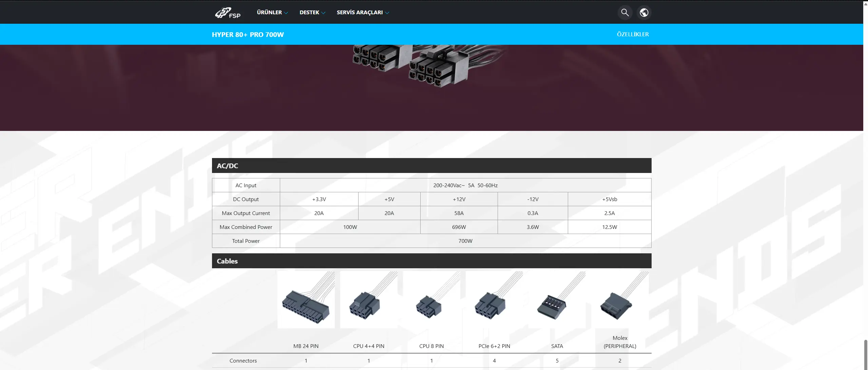Viewport: 868px width, 370px height.
Task: Click the HYPER 80+ PRO 700W title
Action: click(x=248, y=35)
